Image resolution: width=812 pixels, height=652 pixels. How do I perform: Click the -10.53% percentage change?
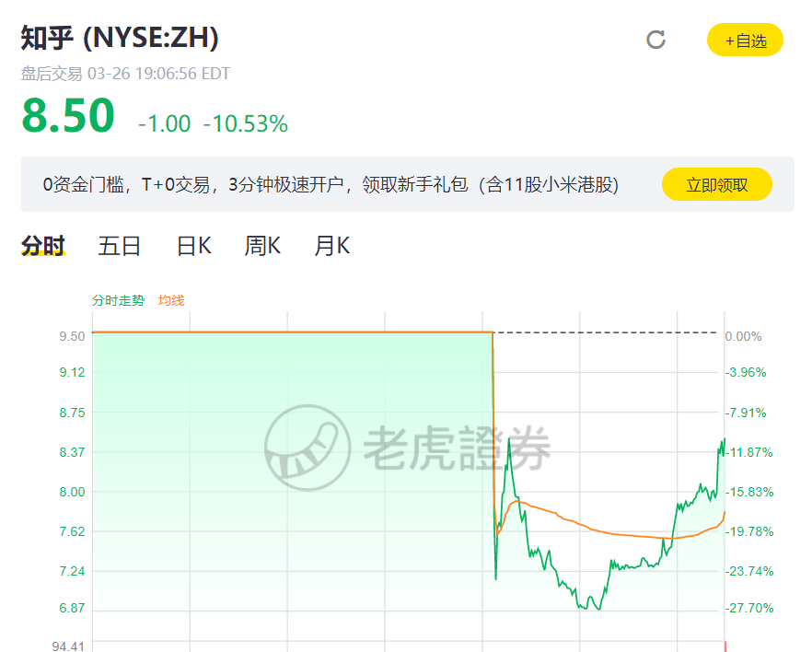pos(245,123)
